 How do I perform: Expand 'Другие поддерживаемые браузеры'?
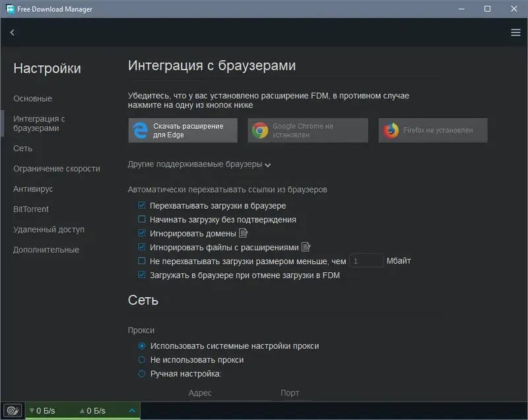pyautogui.click(x=197, y=164)
